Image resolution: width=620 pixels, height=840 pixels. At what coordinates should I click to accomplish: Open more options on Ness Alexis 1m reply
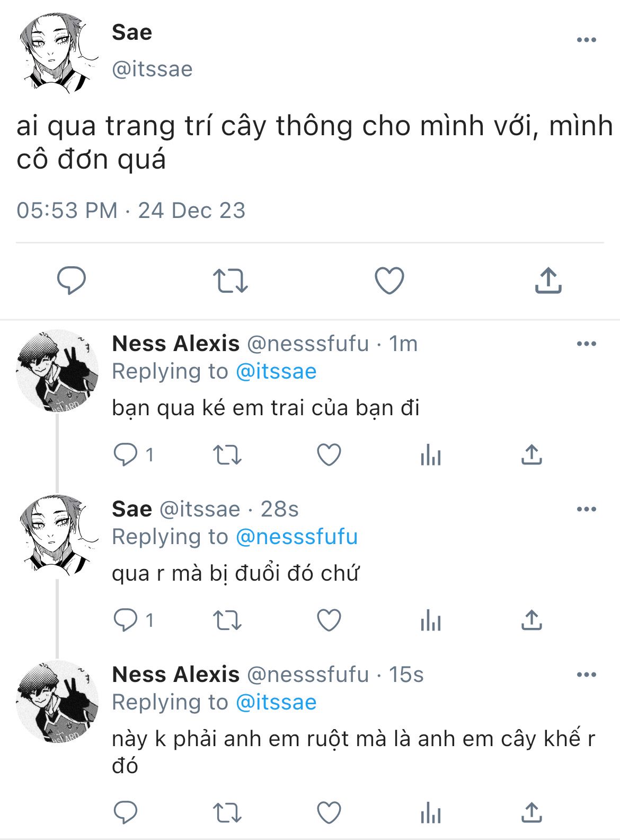tap(586, 344)
